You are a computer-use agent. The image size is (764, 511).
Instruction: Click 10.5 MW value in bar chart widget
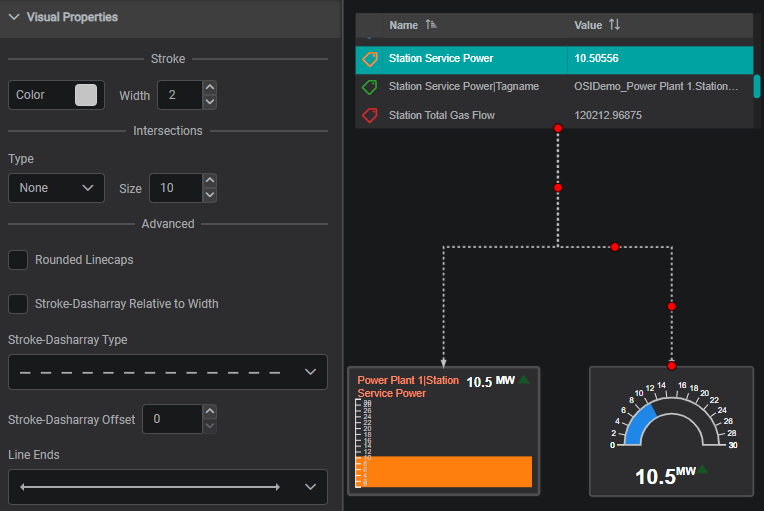coord(491,382)
